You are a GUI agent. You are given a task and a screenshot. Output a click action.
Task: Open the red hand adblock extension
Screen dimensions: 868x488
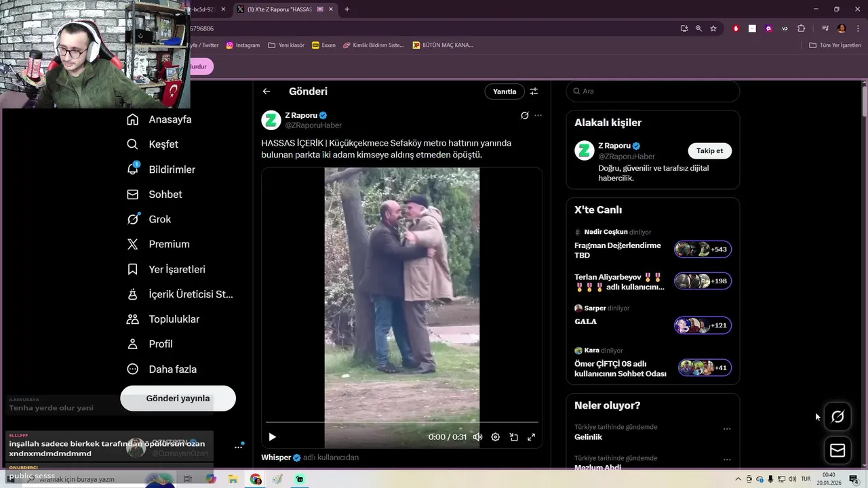(x=736, y=28)
